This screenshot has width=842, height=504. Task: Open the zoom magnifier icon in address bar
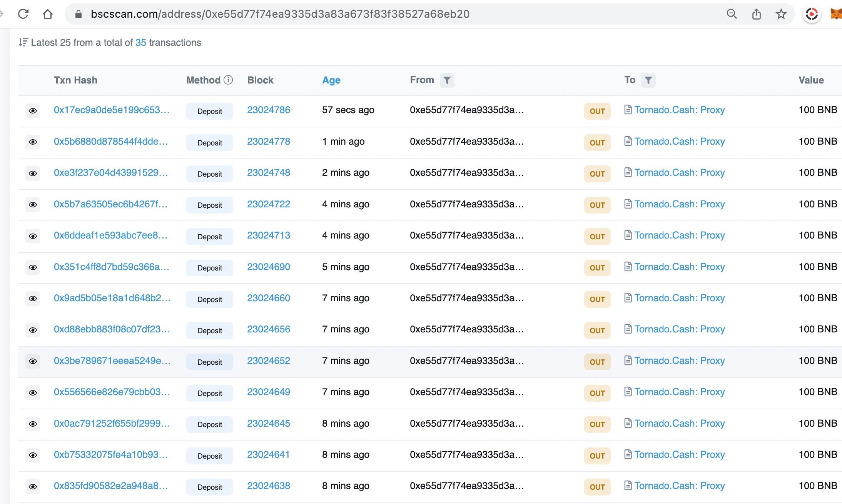click(x=732, y=14)
